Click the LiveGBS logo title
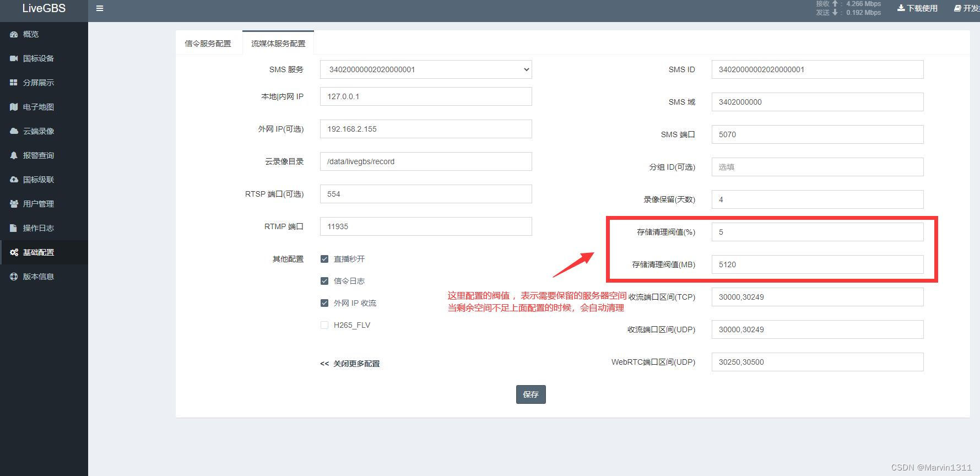Image resolution: width=980 pixels, height=476 pixels. click(x=44, y=8)
